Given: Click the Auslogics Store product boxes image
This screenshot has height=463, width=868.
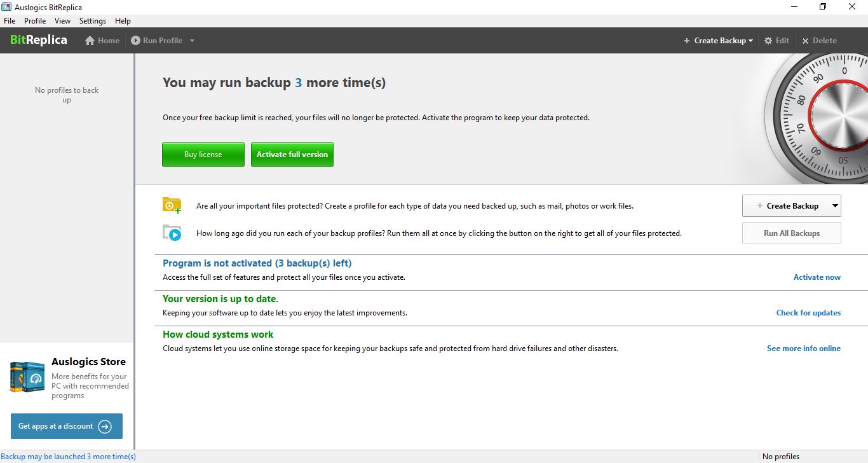Looking at the screenshot, I should click(27, 376).
